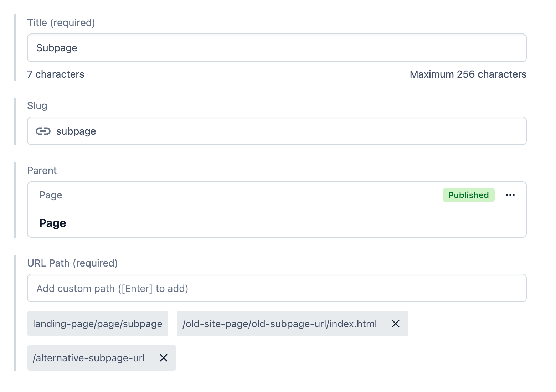Click the vertical change bar beside Title field

[15, 47]
